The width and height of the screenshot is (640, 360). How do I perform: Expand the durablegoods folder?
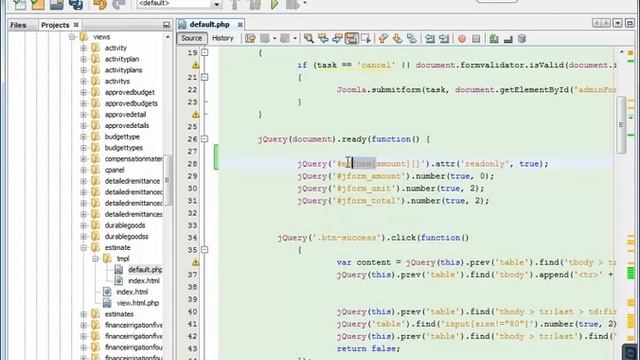point(84,225)
